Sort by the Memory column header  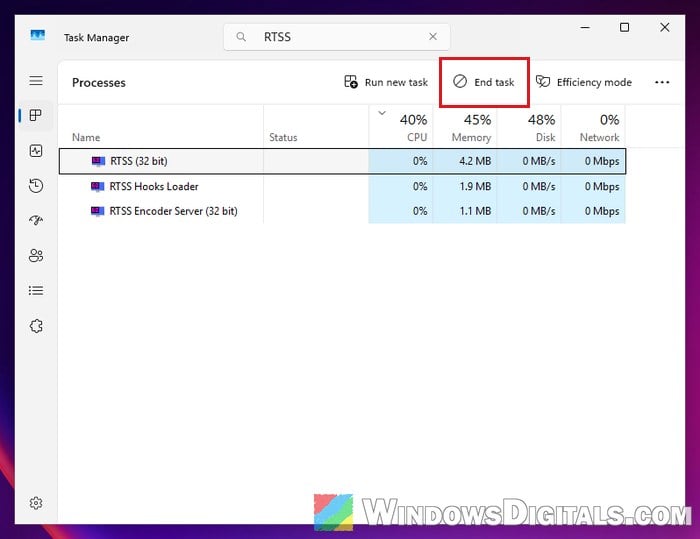click(x=465, y=126)
